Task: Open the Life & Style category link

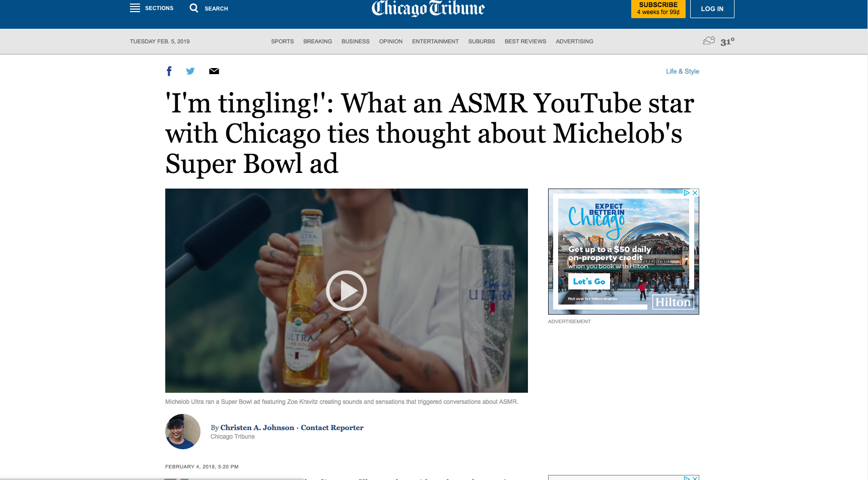Action: [x=682, y=71]
